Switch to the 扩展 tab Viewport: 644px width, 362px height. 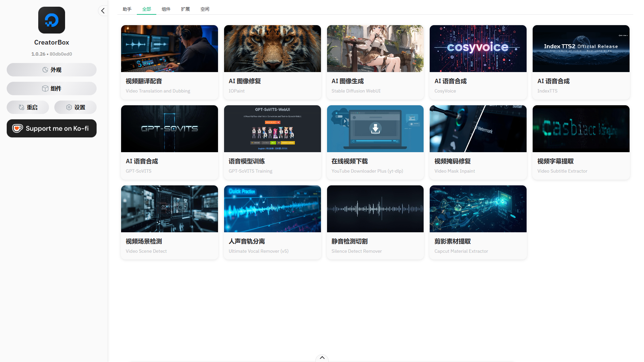[x=185, y=9]
